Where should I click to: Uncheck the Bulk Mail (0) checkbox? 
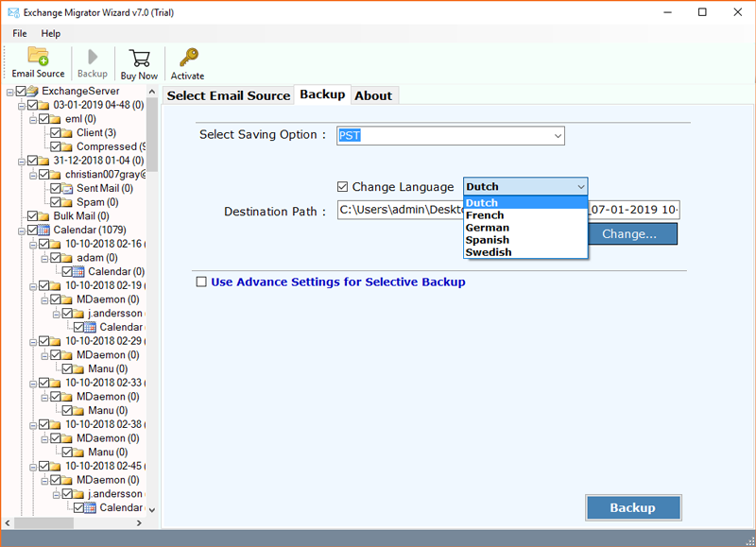click(x=32, y=215)
